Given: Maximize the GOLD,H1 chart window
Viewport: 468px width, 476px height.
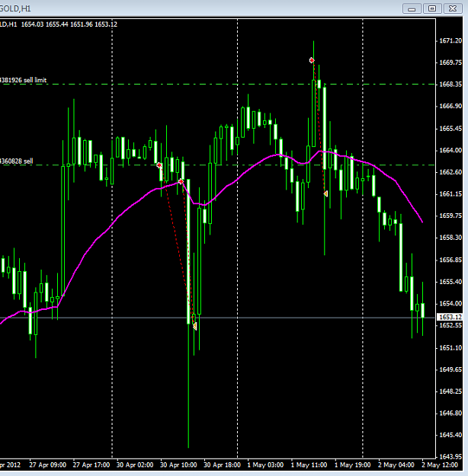Looking at the screenshot, I should 432,8.
